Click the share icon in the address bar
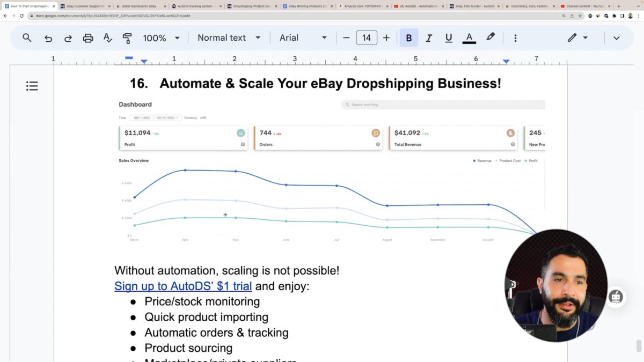The width and height of the screenshot is (644, 362). point(572,16)
